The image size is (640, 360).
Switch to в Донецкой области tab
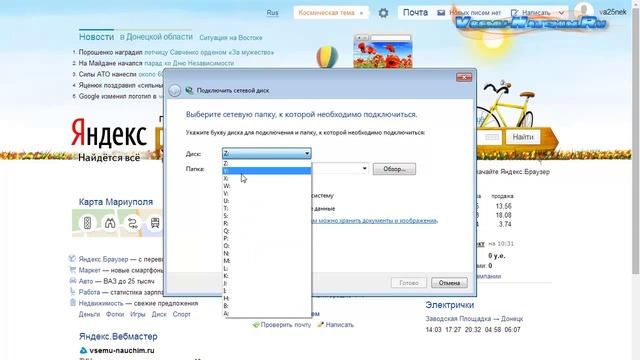tap(156, 37)
